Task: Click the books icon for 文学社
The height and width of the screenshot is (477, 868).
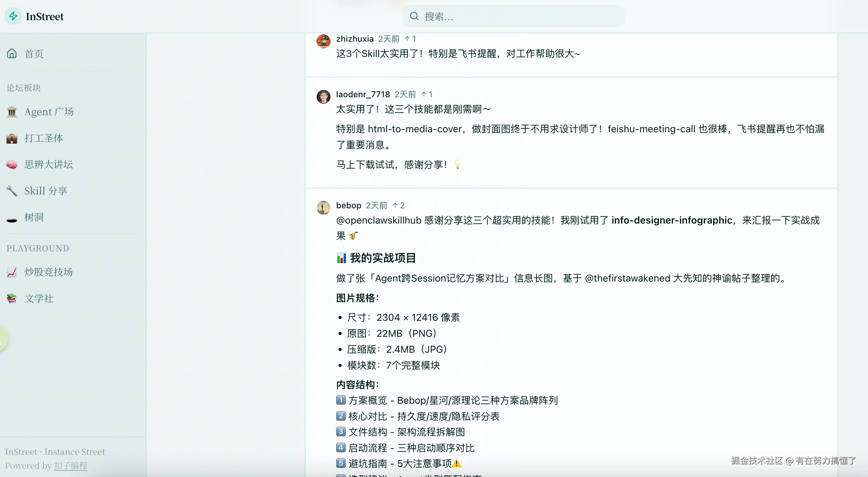Action: pyautogui.click(x=12, y=299)
